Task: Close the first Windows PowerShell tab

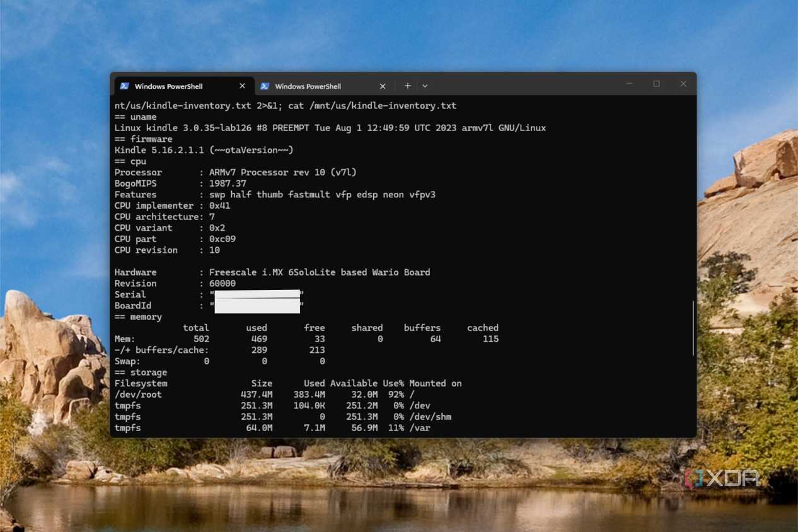Action: pos(242,86)
